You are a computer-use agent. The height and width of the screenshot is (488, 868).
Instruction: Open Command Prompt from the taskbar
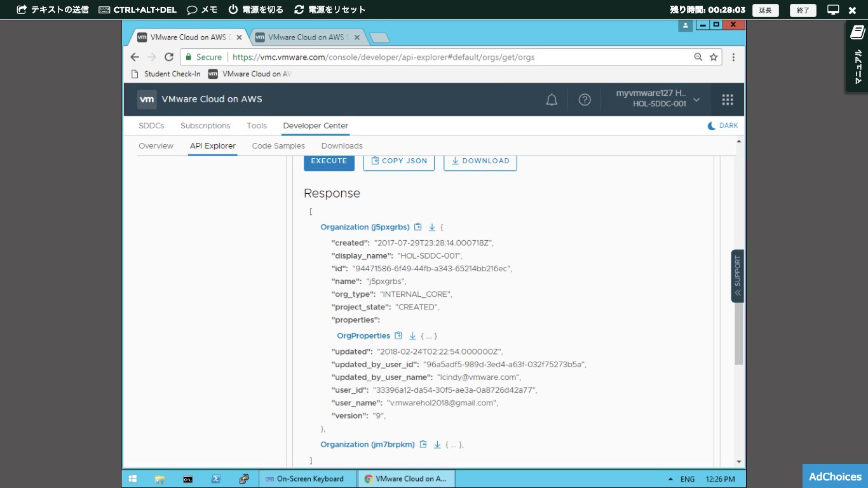(x=187, y=479)
